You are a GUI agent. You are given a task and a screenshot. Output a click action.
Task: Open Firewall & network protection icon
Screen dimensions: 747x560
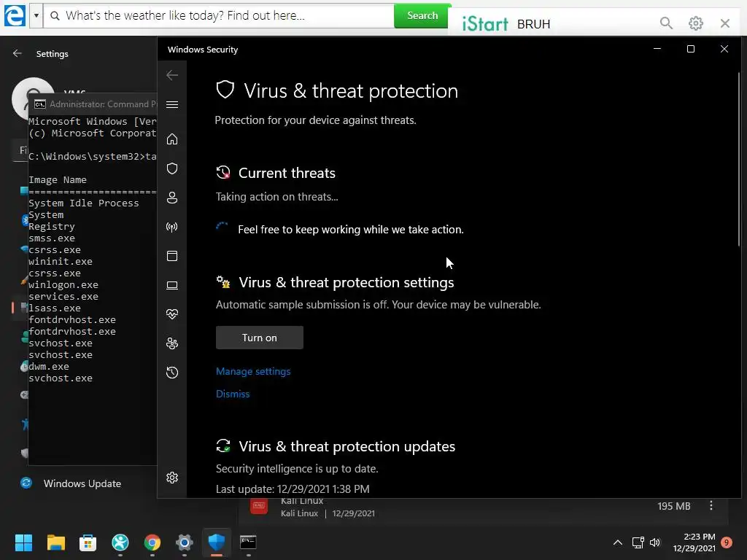tap(172, 227)
